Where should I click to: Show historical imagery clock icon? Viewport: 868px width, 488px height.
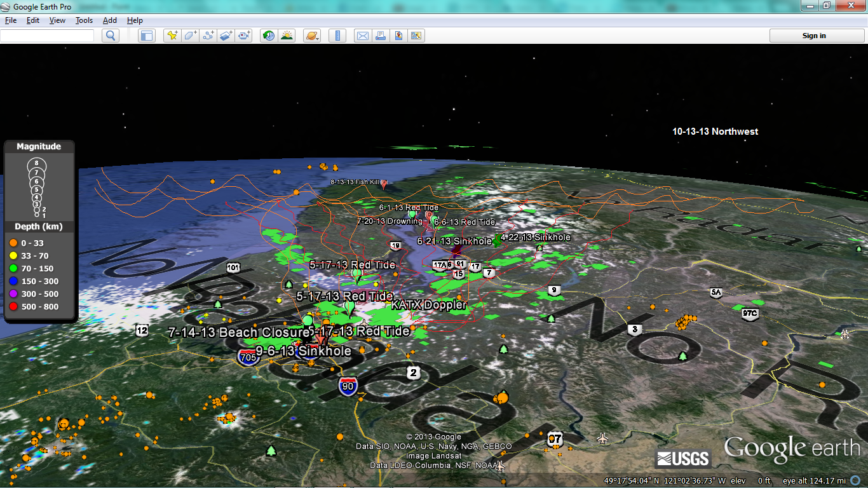[x=269, y=36]
